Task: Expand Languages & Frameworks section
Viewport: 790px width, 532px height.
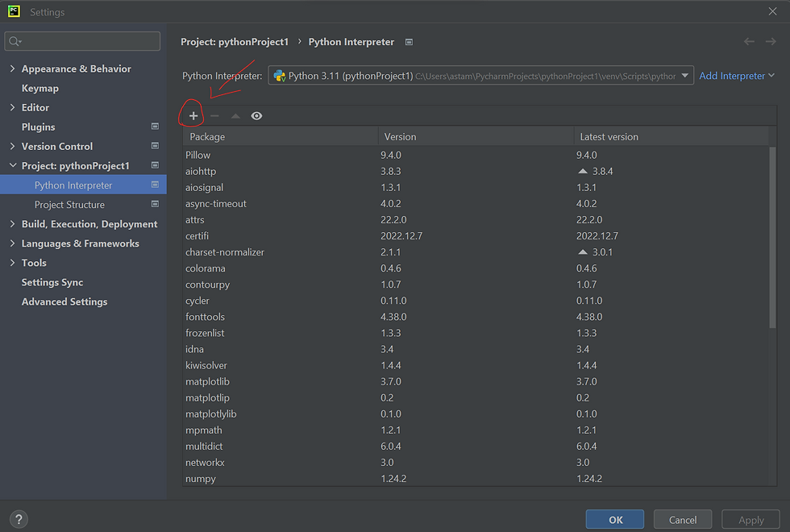Action: [x=13, y=243]
